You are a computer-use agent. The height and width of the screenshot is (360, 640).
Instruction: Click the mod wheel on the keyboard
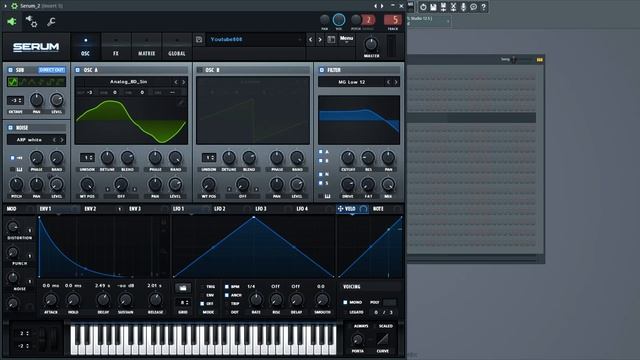pyautogui.click(x=53, y=339)
